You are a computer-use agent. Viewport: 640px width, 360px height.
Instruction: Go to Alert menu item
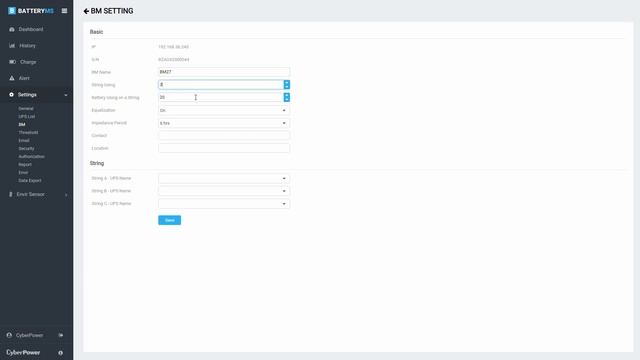click(24, 78)
